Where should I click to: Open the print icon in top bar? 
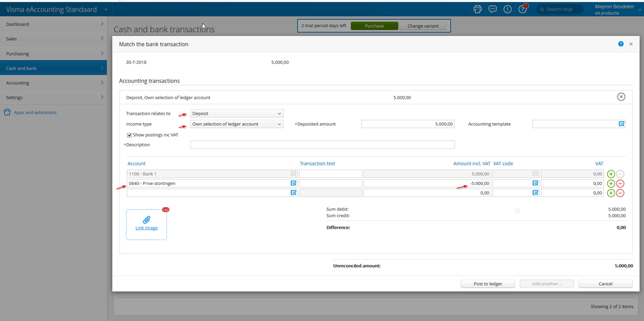(477, 9)
